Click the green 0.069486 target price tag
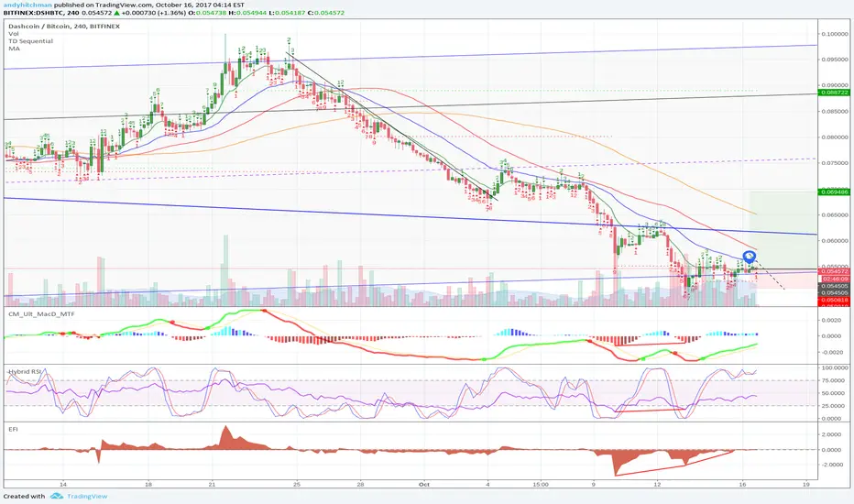The height and width of the screenshot is (504, 854). pos(834,192)
